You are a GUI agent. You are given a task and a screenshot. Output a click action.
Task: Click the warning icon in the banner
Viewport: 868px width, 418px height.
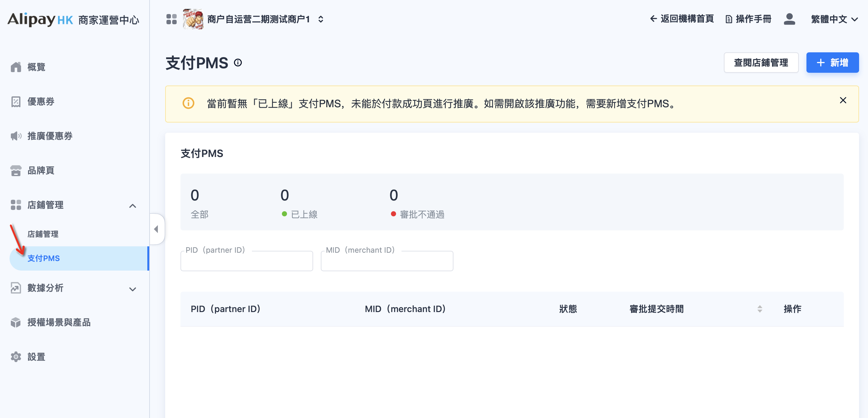pyautogui.click(x=188, y=103)
